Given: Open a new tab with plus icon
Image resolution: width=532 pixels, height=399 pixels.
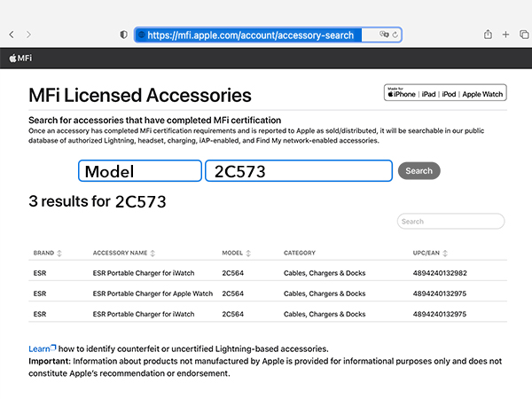Looking at the screenshot, I should click(x=505, y=35).
